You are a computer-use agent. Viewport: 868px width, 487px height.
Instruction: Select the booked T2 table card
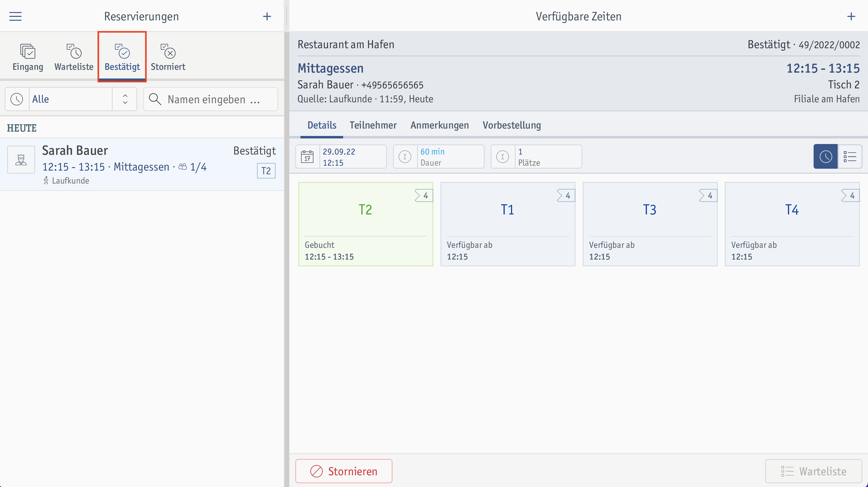click(x=366, y=224)
